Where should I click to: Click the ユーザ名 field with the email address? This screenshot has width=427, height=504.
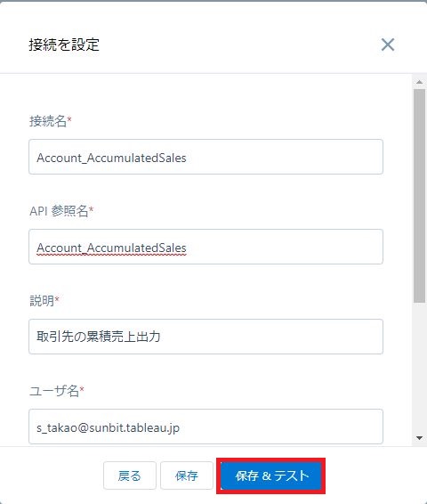click(x=205, y=427)
